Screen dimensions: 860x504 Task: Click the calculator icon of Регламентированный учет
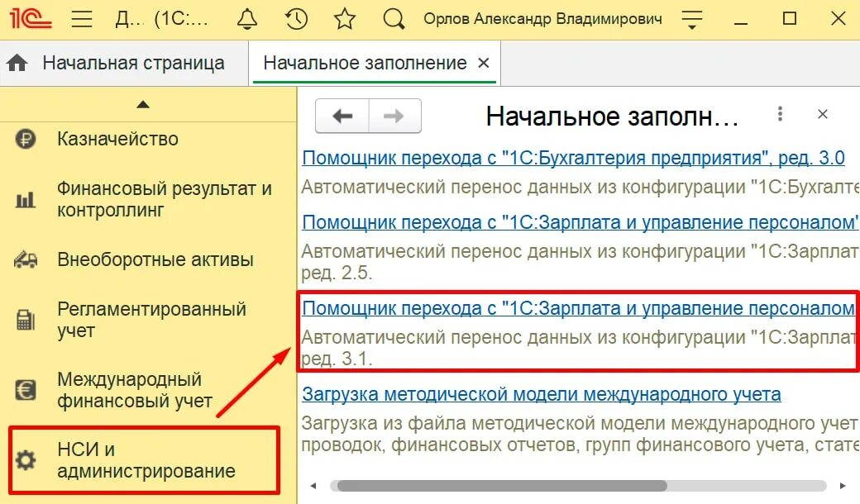click(26, 320)
